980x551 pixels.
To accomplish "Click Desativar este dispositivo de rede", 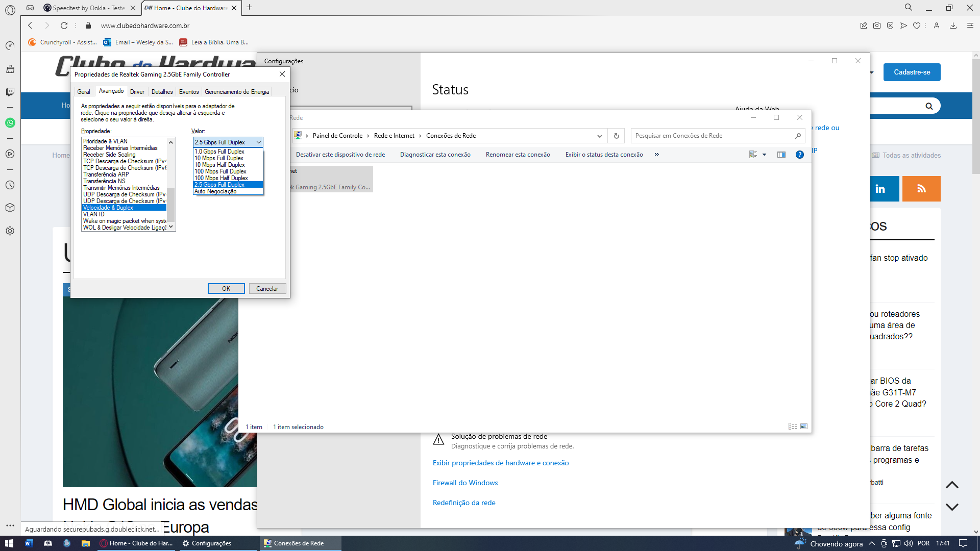I will pyautogui.click(x=340, y=155).
